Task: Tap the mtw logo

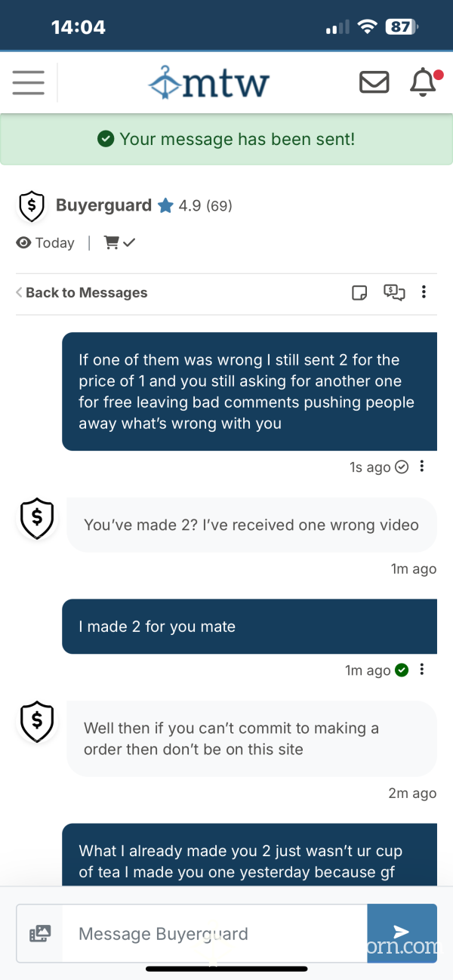Action: coord(209,82)
